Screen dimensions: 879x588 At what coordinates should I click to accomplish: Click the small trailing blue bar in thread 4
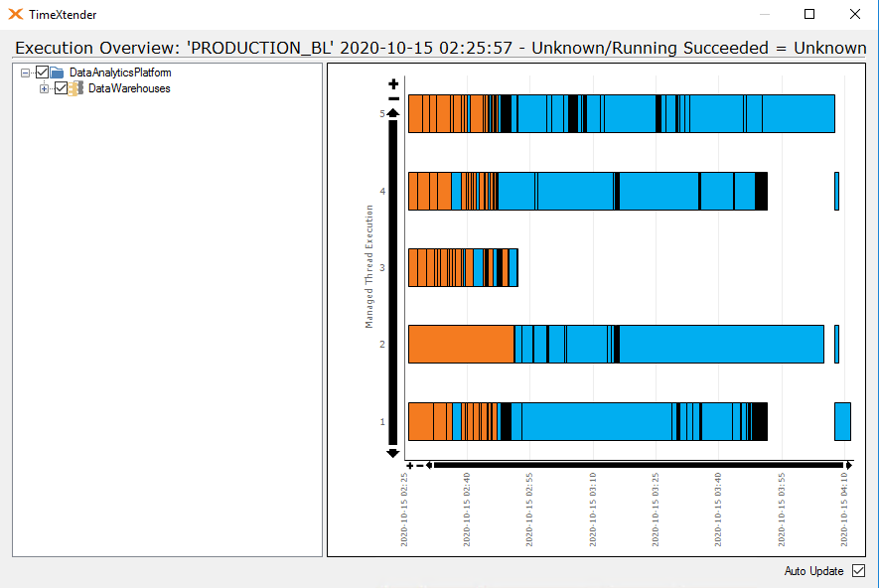pos(837,191)
